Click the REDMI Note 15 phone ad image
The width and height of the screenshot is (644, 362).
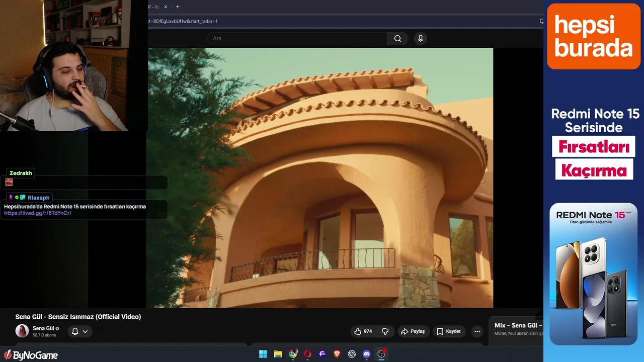click(594, 274)
